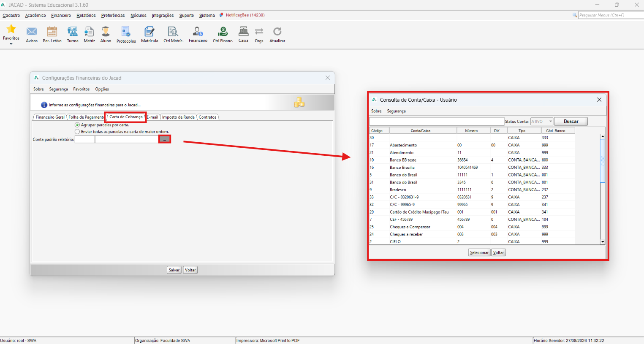The image size is (644, 344).
Task: Switch to the E-mail tab
Action: [x=152, y=117]
